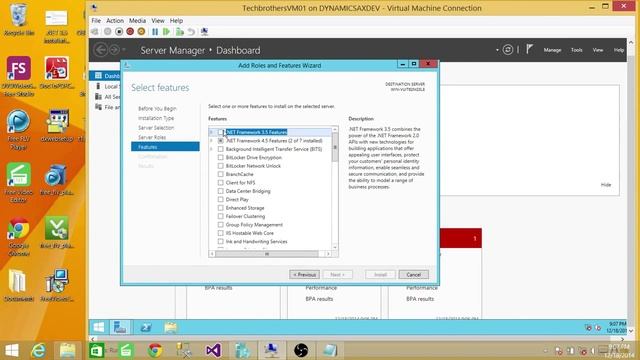This screenshot has width=640, height=360.
Task: Expand .NET Framework 4.5 Features node
Action: tap(211, 141)
